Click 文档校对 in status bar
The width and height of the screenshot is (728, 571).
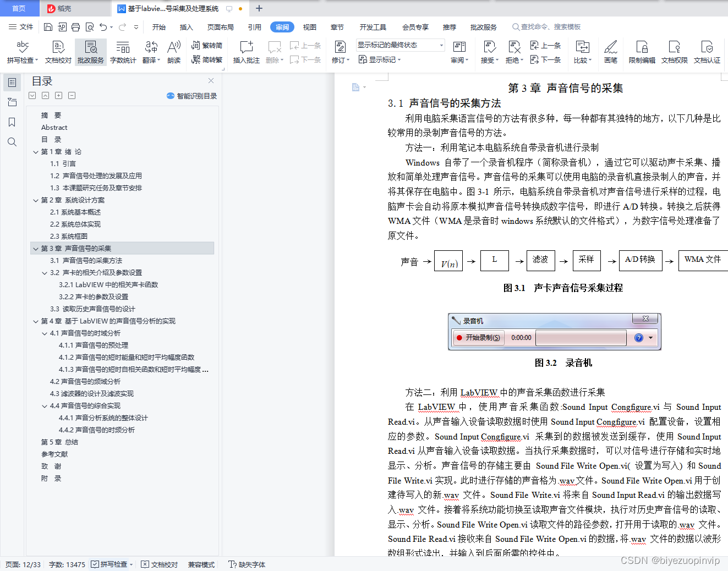(x=160, y=564)
